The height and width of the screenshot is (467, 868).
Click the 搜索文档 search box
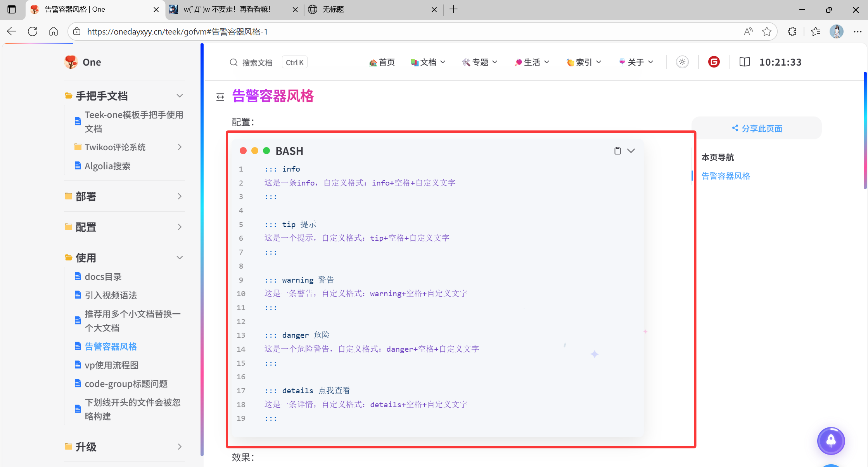257,62
